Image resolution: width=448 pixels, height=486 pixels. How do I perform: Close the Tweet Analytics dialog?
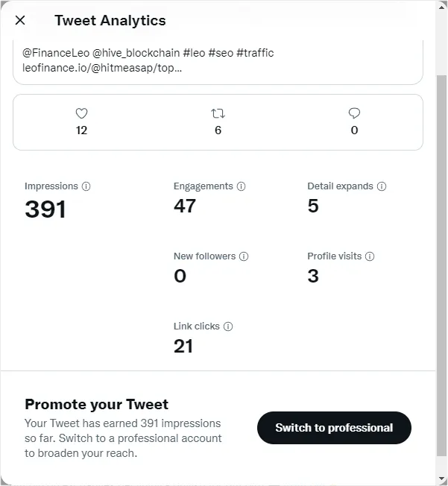20,20
